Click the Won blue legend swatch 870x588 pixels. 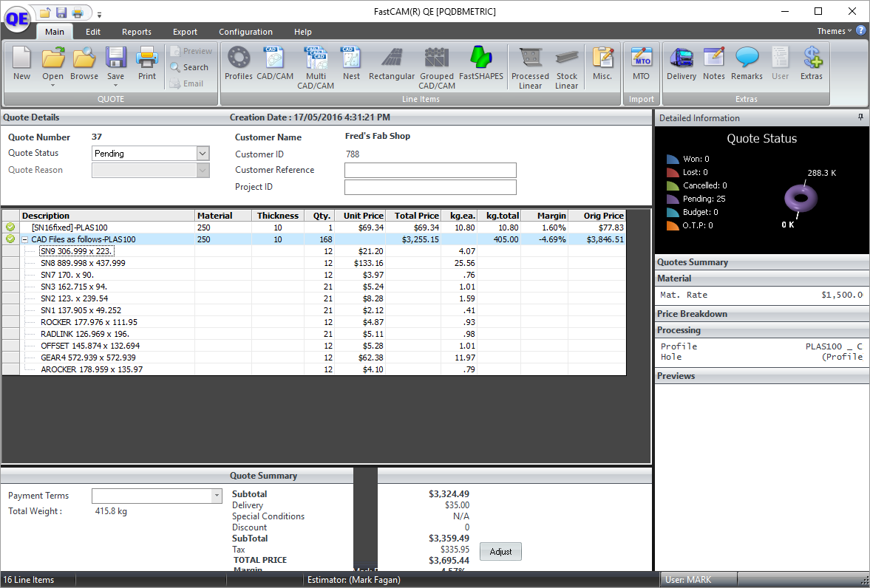point(673,160)
